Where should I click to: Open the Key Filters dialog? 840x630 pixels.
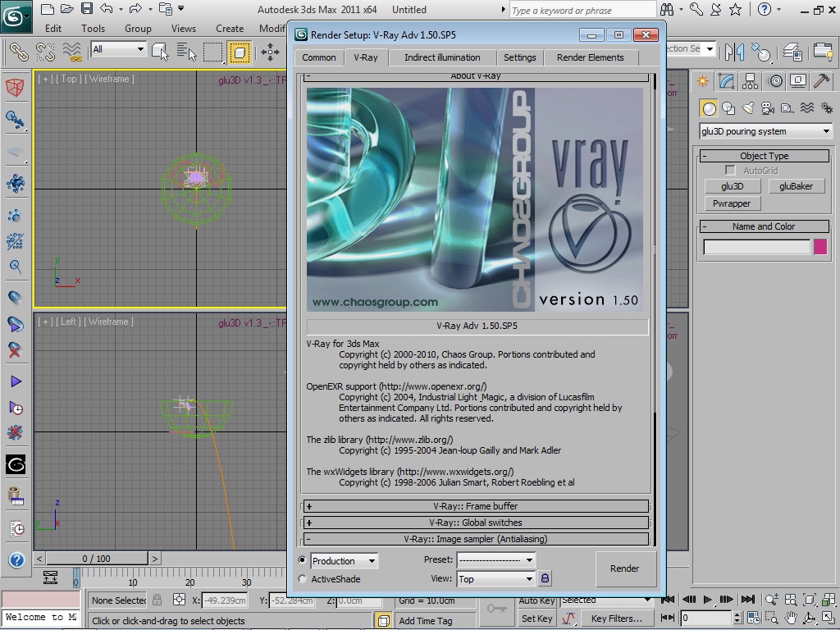click(x=617, y=619)
